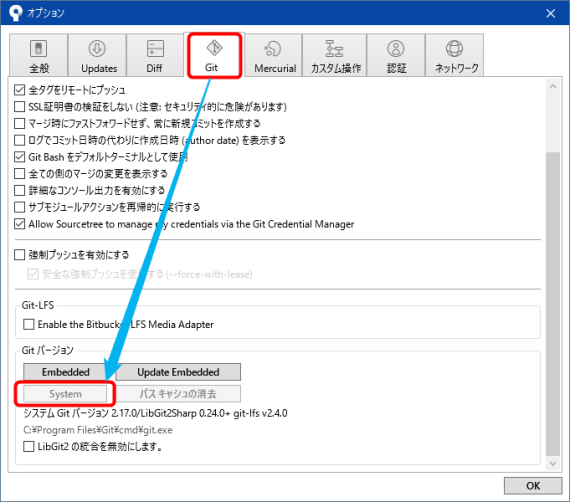
Task: Toggle the --force-with-lease checkbox
Action: [x=33, y=274]
